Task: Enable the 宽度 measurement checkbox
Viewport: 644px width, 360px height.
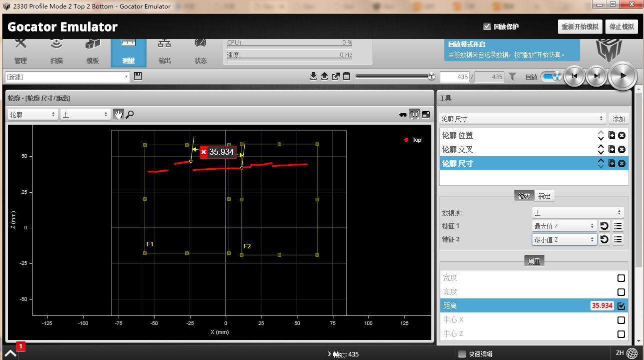Action: (621, 278)
